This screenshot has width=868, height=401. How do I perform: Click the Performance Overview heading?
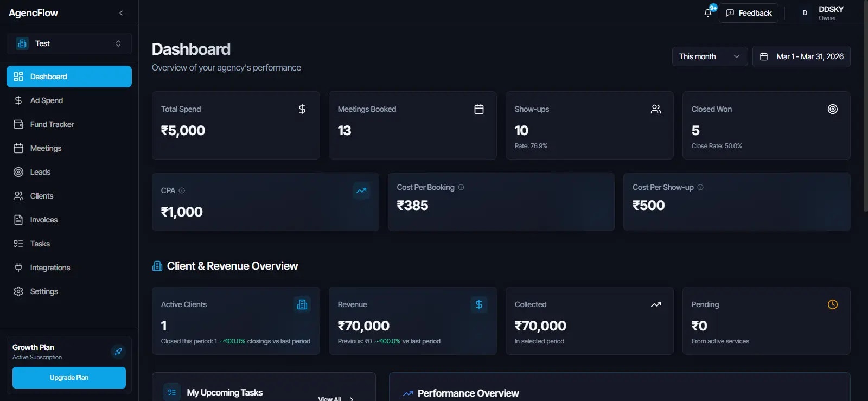click(x=468, y=393)
